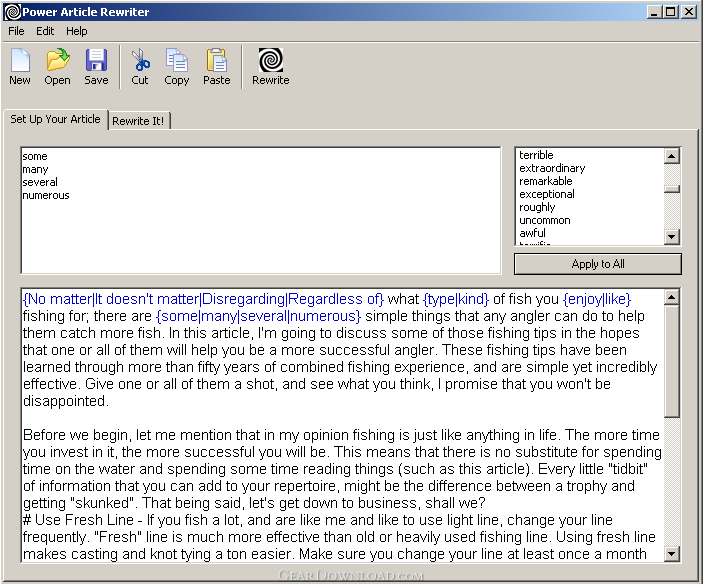
Task: Paste clipboard text with Paste icon
Action: [217, 67]
